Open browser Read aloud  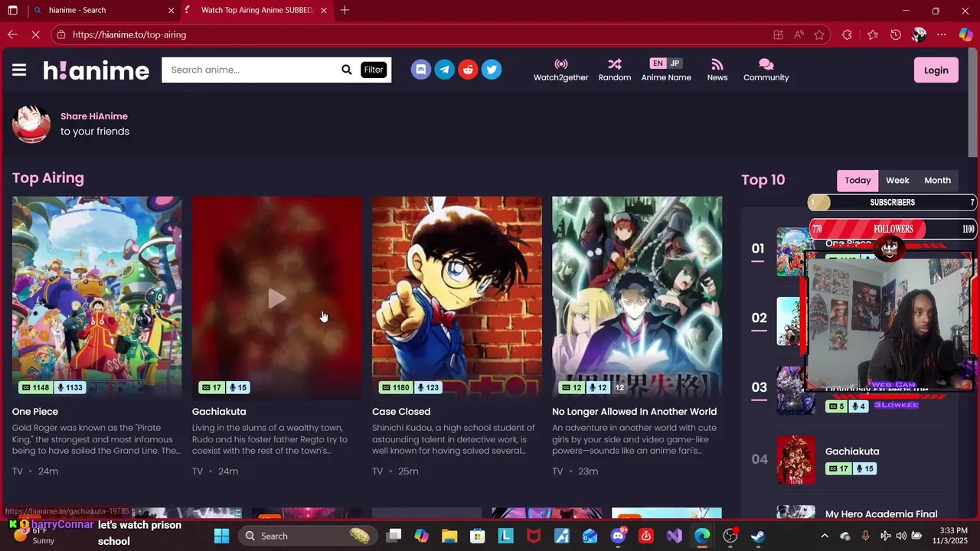pyautogui.click(x=799, y=34)
